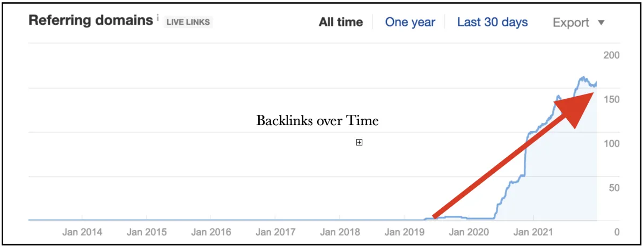Click the LIVE LINKS badge
Viewport: 644px width, 248px height.
coord(188,22)
